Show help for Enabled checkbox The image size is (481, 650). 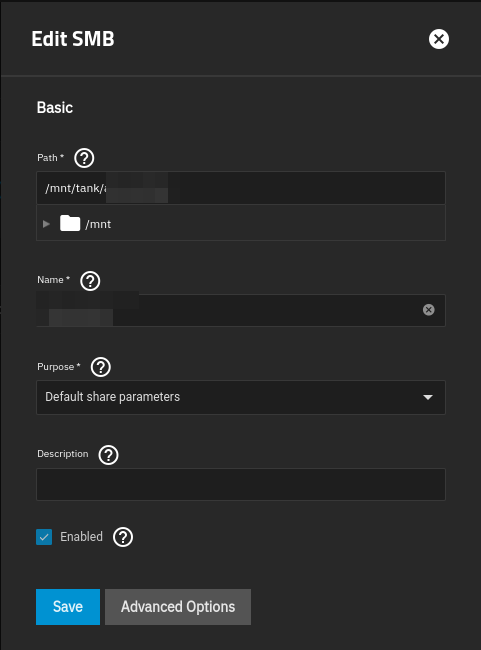[123, 537]
